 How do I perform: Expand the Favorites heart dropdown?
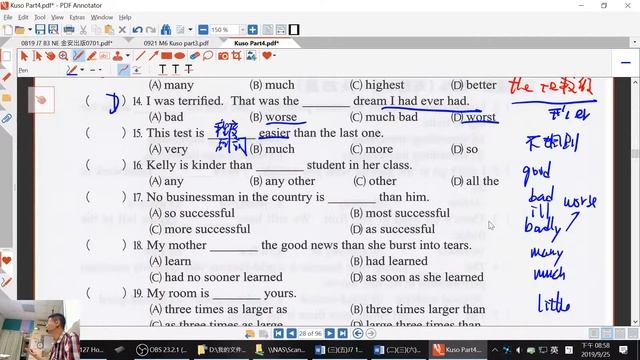[275, 56]
